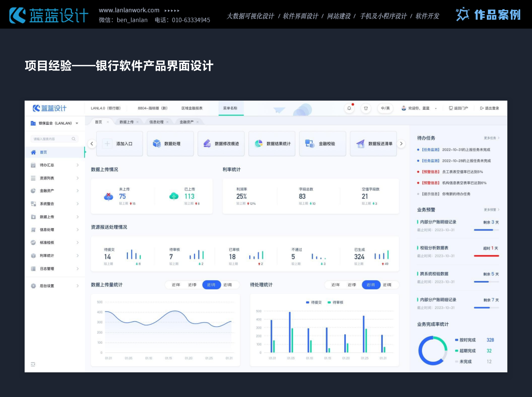Switch to 信息处理 page tab
Screen dimensions: 532x397
pos(156,122)
